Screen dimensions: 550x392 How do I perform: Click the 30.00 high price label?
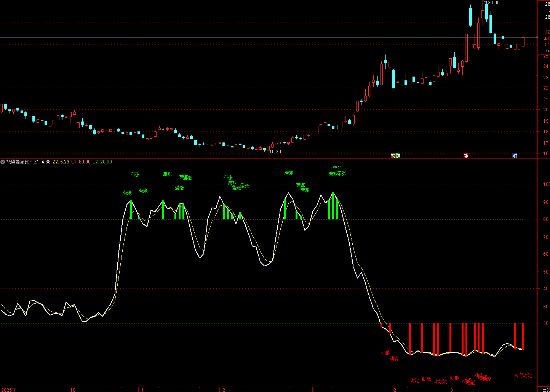coord(494,3)
